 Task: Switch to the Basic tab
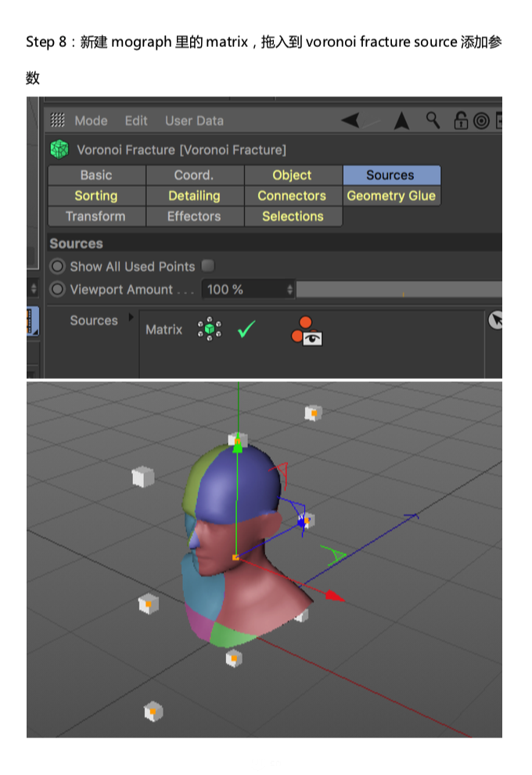pos(97,175)
